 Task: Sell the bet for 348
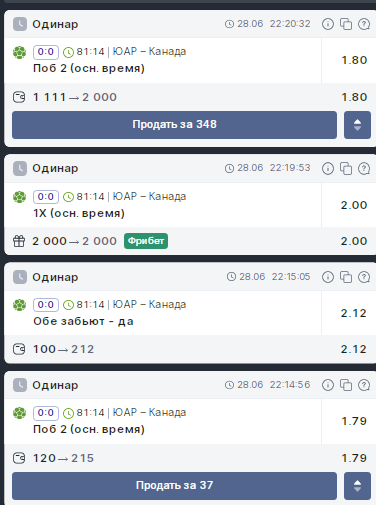tap(174, 125)
